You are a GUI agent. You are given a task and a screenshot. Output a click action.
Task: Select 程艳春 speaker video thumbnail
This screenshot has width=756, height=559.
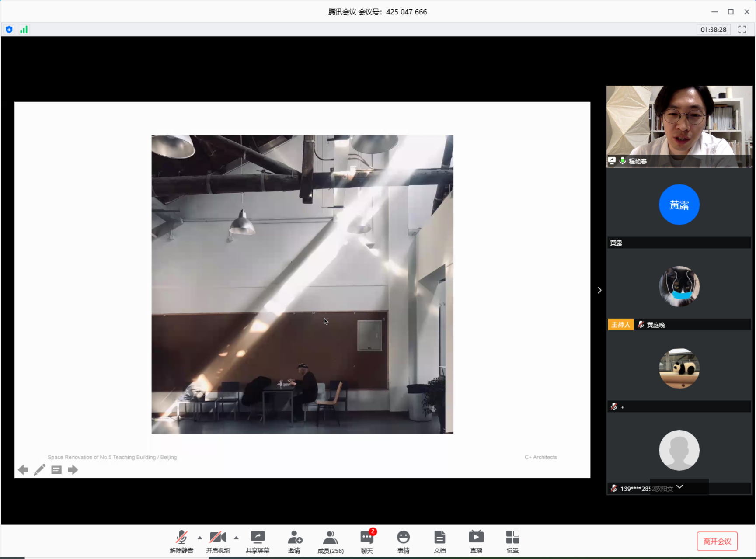coord(679,126)
